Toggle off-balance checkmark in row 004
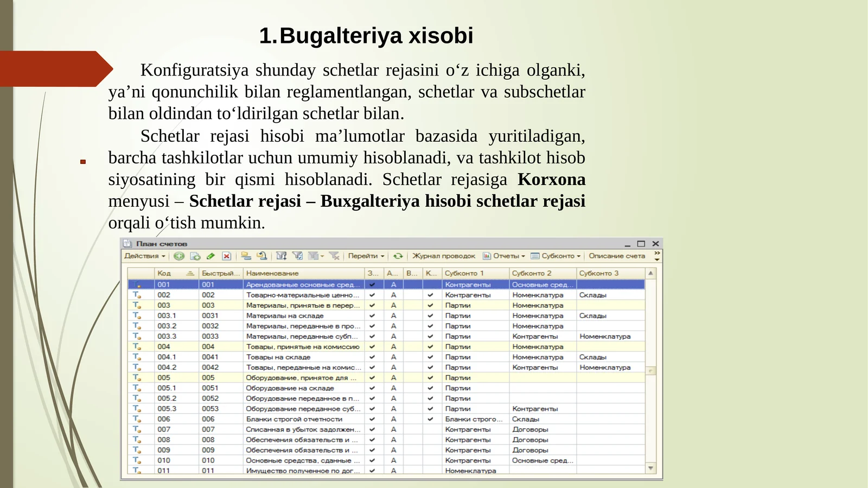The width and height of the screenshot is (868, 488). pyautogui.click(x=372, y=346)
